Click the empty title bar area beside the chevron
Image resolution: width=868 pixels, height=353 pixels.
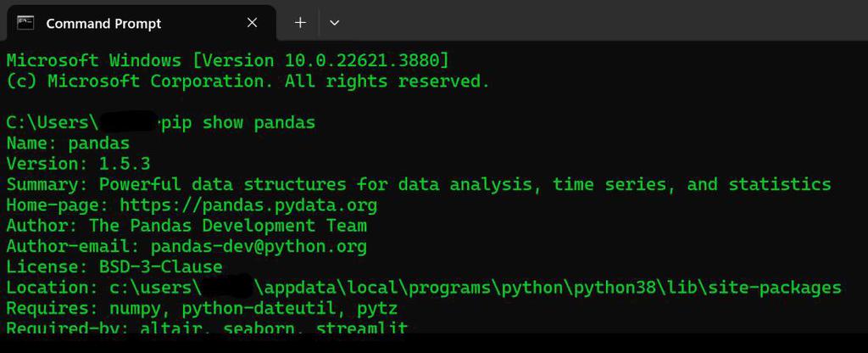click(604, 22)
